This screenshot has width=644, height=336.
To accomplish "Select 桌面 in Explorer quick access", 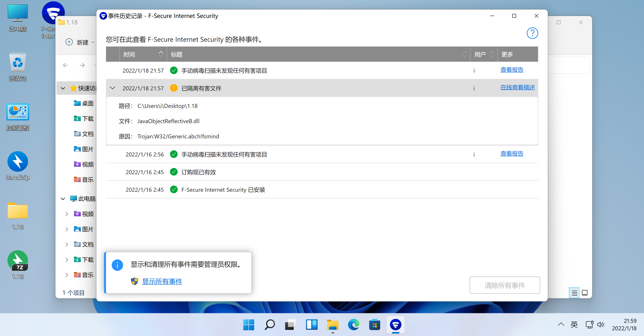I will (x=83, y=103).
